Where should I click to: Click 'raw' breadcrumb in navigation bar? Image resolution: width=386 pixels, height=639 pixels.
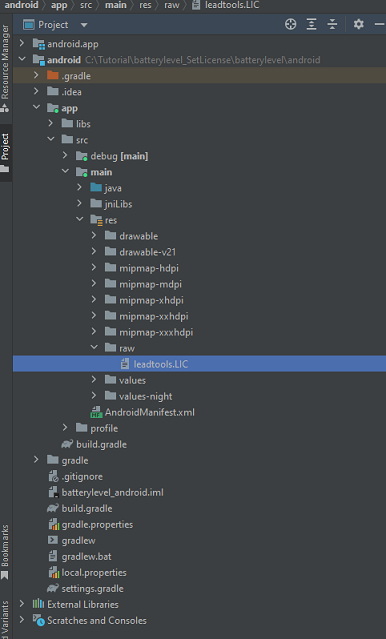172,5
